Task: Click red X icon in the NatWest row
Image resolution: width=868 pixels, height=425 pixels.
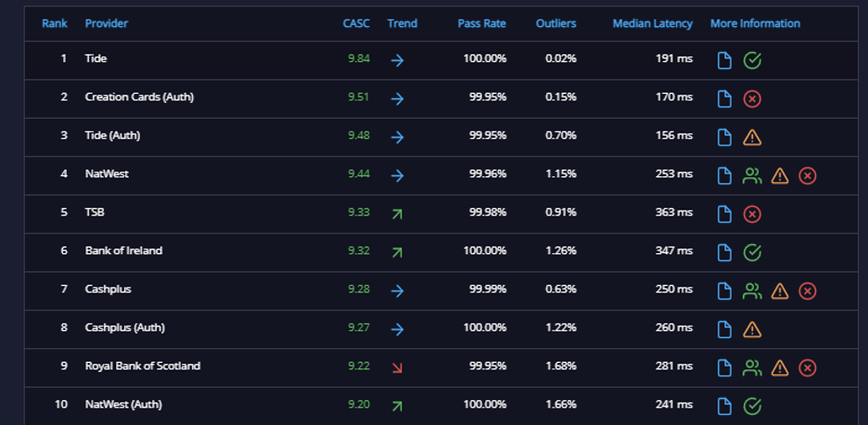Action: 807,175
